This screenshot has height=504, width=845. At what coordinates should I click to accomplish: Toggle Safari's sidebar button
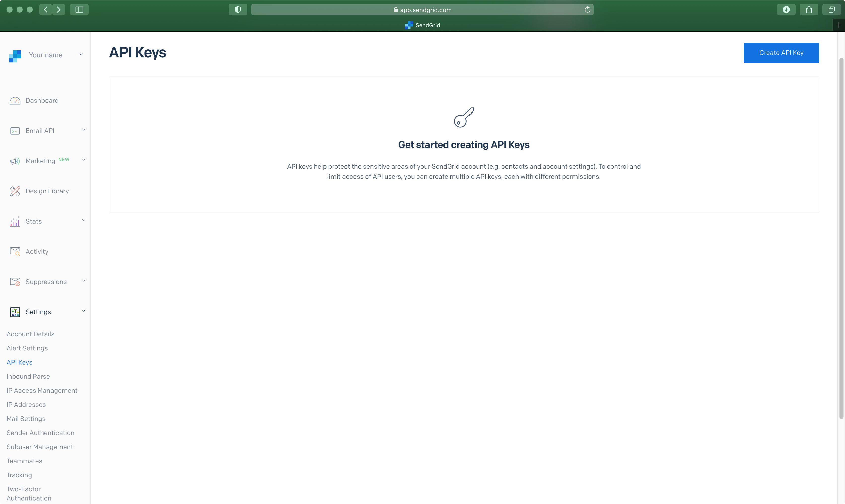(x=79, y=10)
